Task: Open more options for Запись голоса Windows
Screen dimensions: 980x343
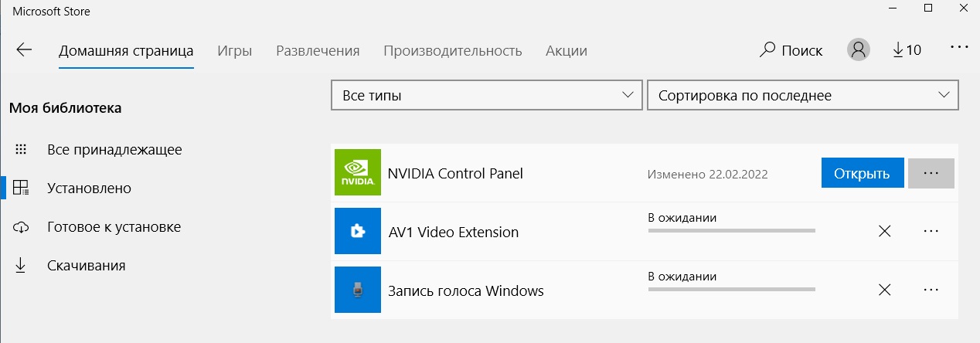Action: 931,290
